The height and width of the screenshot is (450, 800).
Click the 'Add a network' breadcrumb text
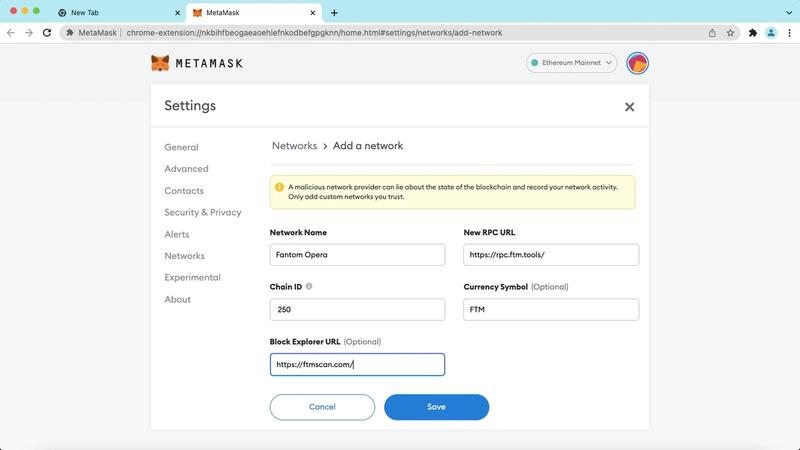click(368, 145)
